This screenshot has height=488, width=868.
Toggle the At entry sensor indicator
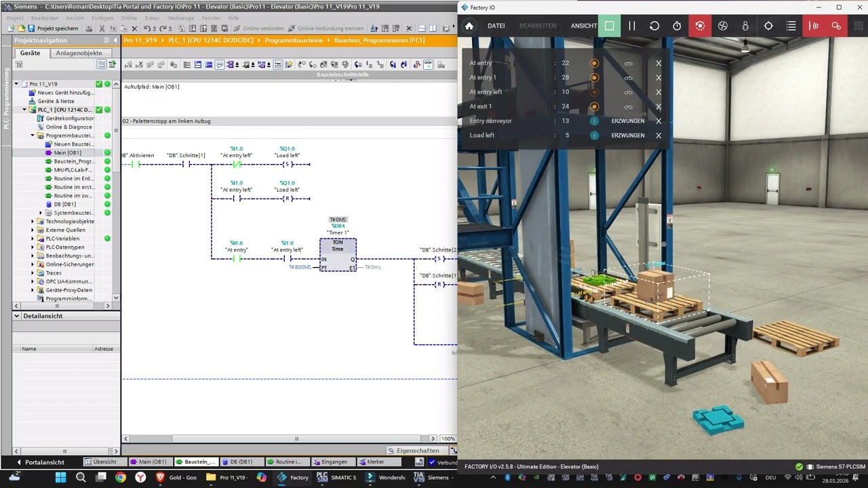(x=594, y=63)
